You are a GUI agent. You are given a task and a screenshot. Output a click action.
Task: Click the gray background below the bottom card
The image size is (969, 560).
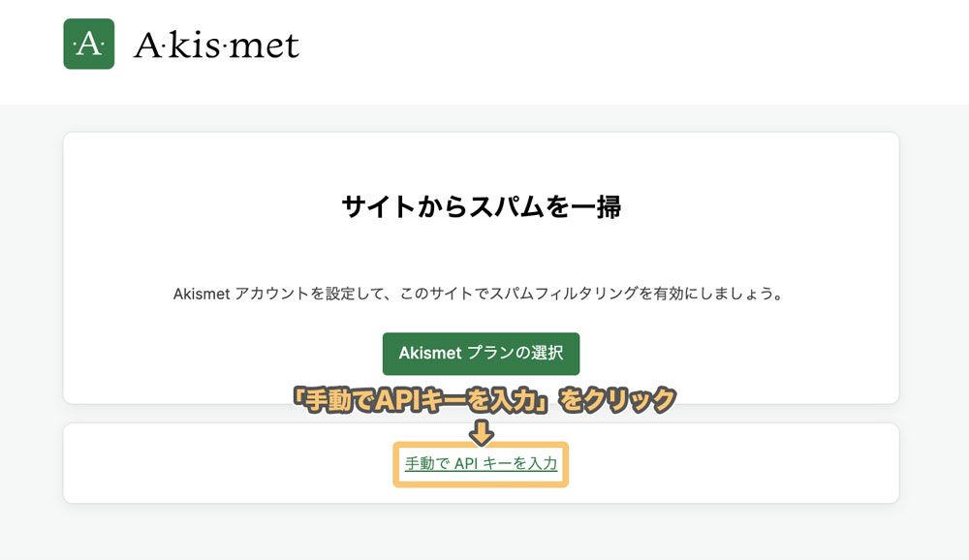481,533
